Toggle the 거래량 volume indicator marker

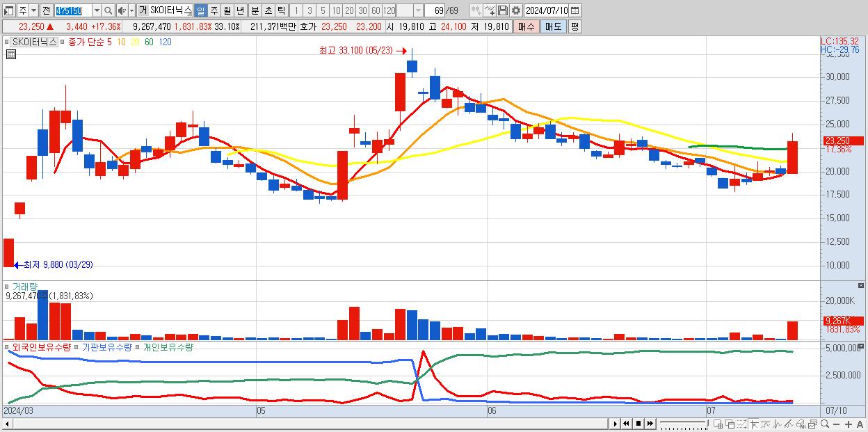(x=7, y=287)
